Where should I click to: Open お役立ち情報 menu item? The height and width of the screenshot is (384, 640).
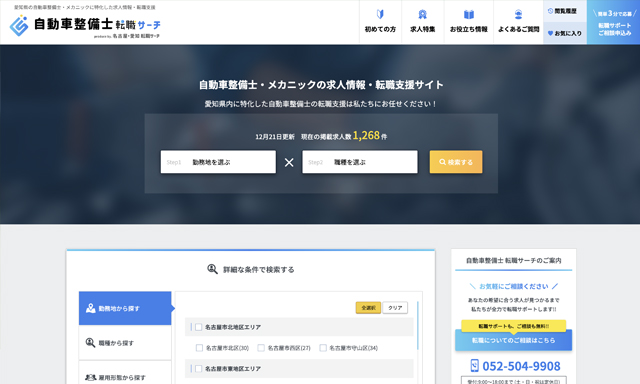[469, 22]
